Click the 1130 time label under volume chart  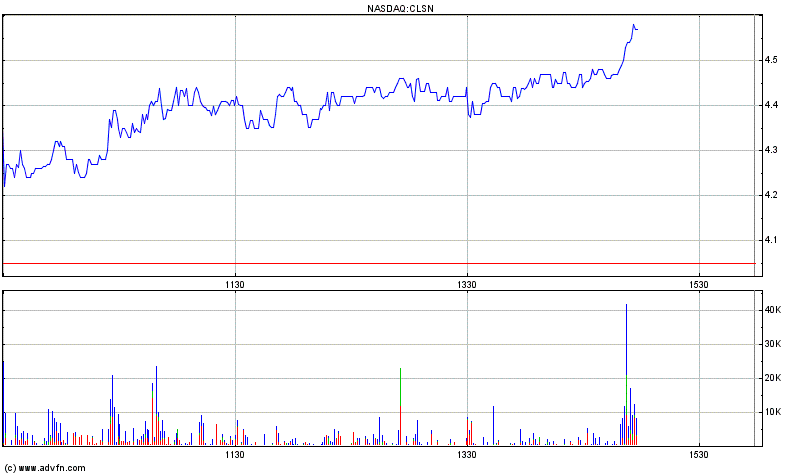(235, 455)
